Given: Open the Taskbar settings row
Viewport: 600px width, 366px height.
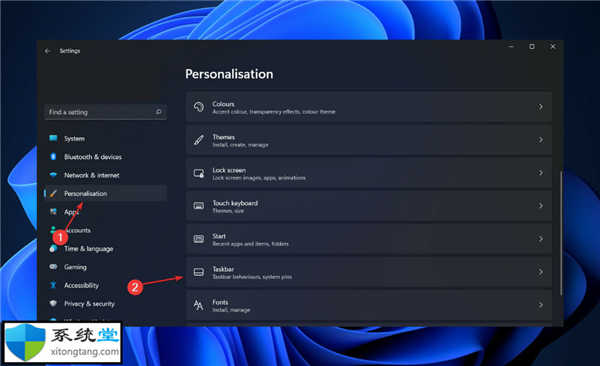Looking at the screenshot, I should [369, 272].
